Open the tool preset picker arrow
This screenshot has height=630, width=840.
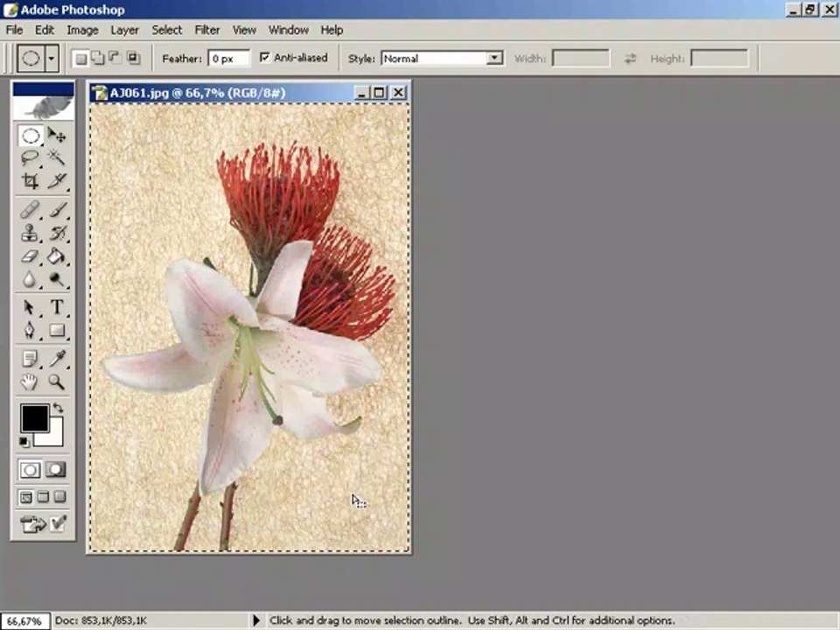(x=52, y=59)
